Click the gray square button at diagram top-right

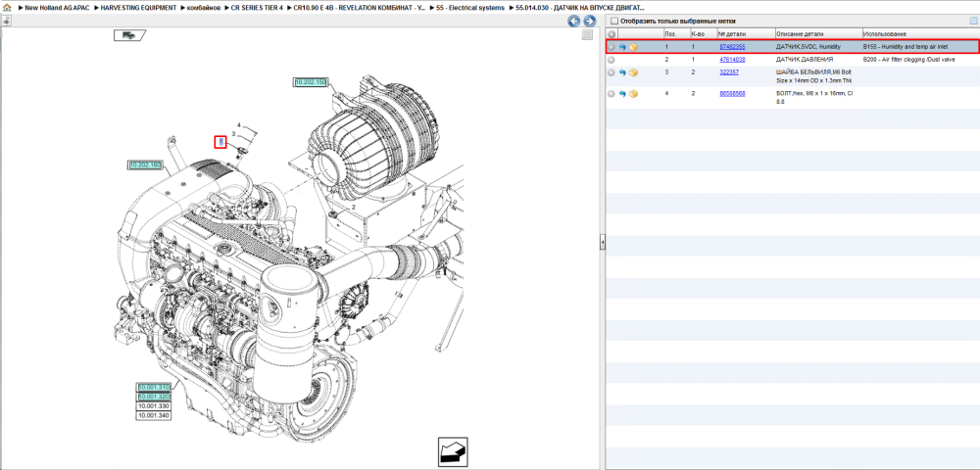[587, 35]
